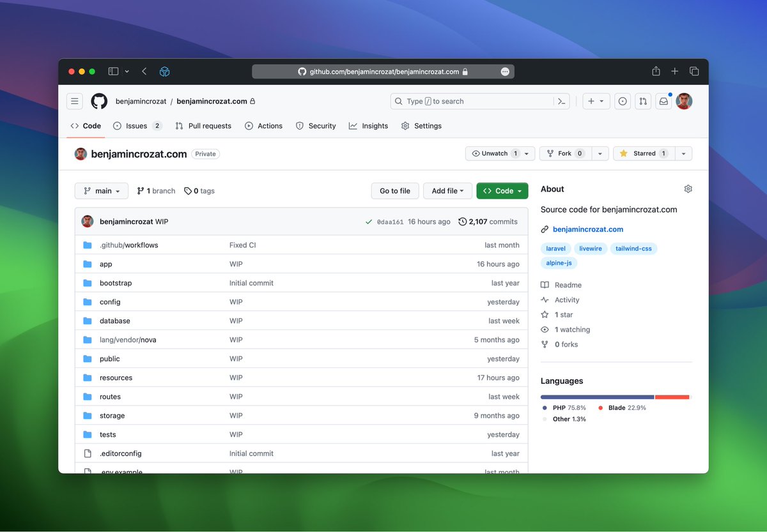Image resolution: width=767 pixels, height=532 pixels.
Task: Switch to the Security tab
Action: pyautogui.click(x=316, y=126)
